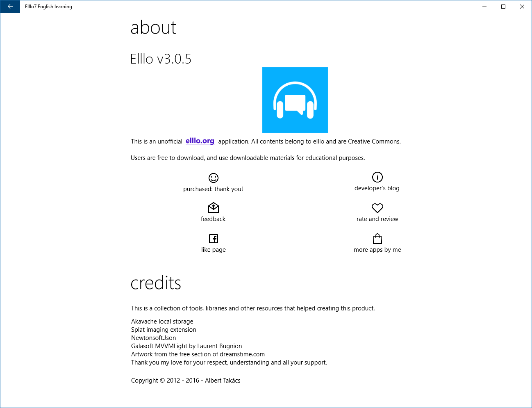Viewport: 532px width, 408px height.
Task: Click the credits heading
Action: pyautogui.click(x=156, y=283)
